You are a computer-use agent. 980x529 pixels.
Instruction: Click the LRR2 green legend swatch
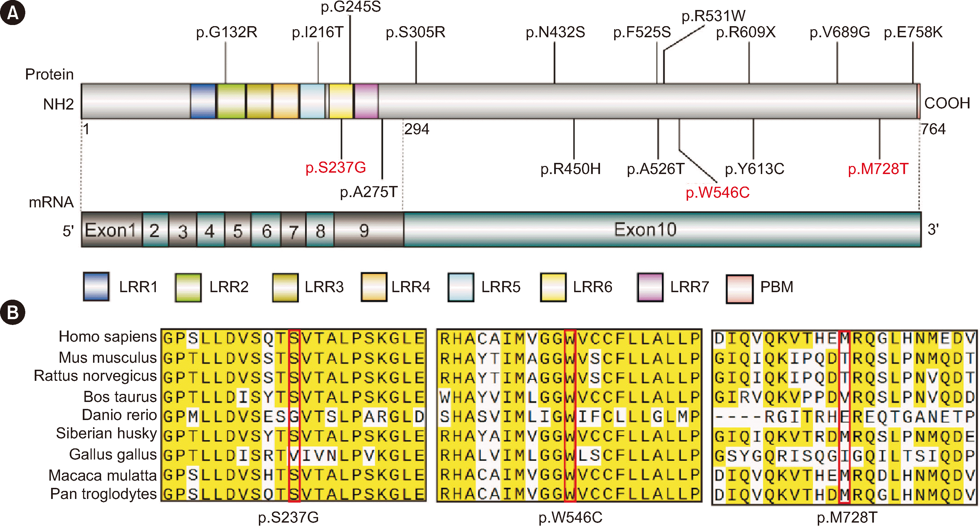tap(188, 287)
